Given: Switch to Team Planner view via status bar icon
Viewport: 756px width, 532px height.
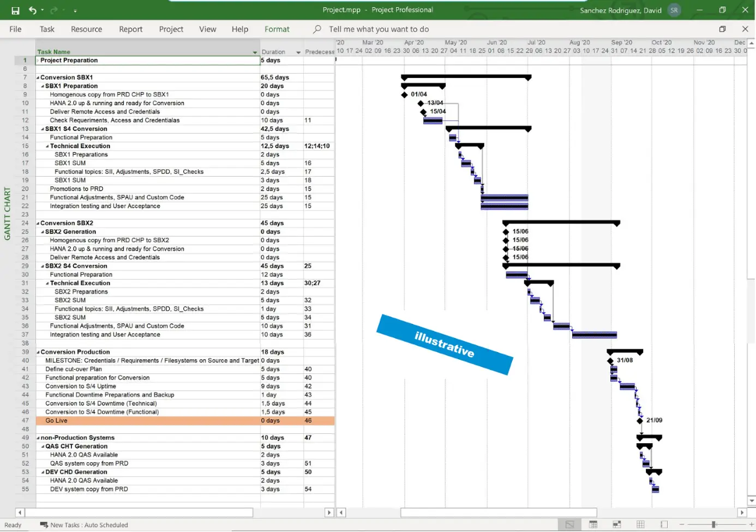Looking at the screenshot, I should click(617, 524).
